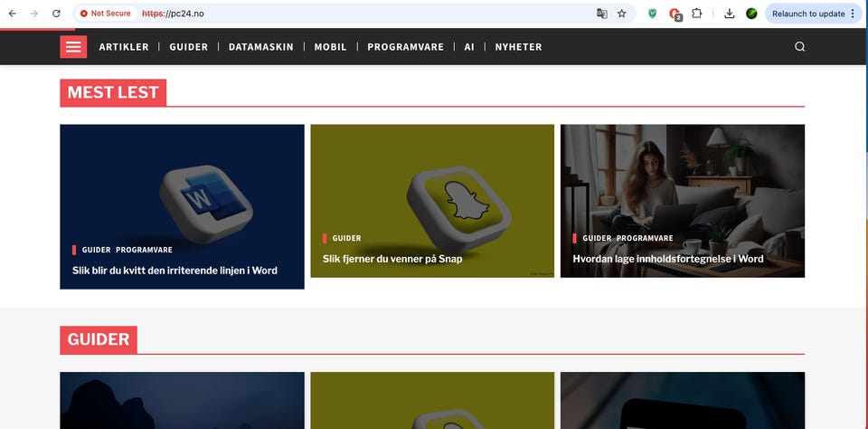Open the dark phone card under GUIDER
This screenshot has height=429, width=868.
click(683, 400)
